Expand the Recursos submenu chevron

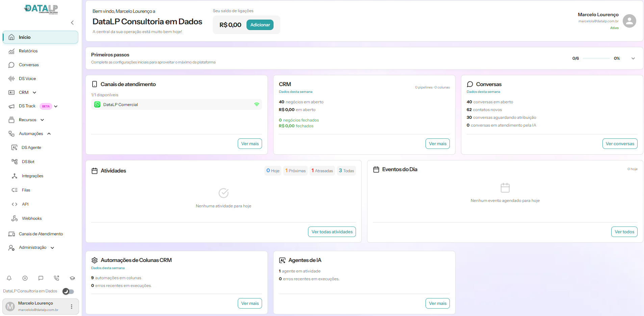[x=42, y=120]
